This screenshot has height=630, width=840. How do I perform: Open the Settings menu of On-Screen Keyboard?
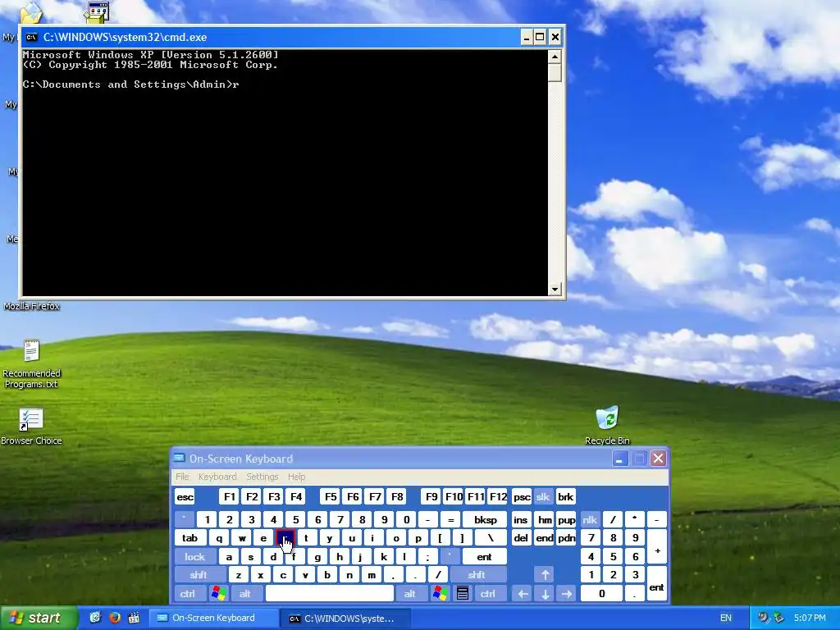[x=262, y=477]
